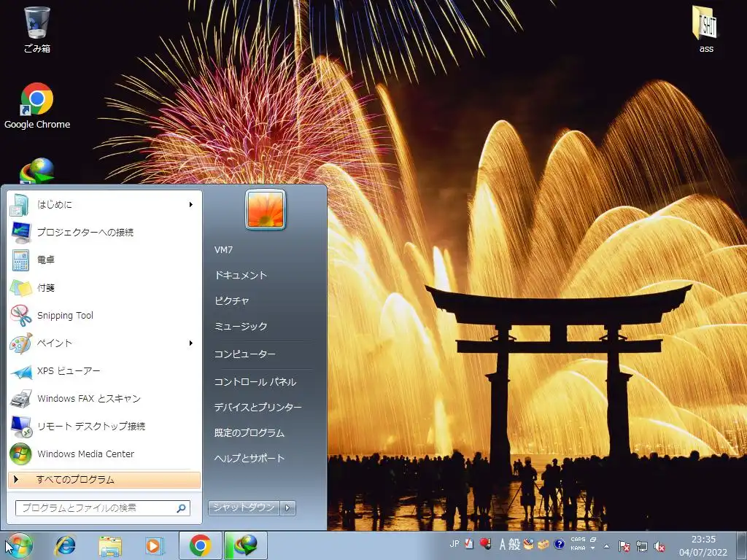
Task: Launch プロジェクターへの接続 from the start menu
Action: point(104,233)
